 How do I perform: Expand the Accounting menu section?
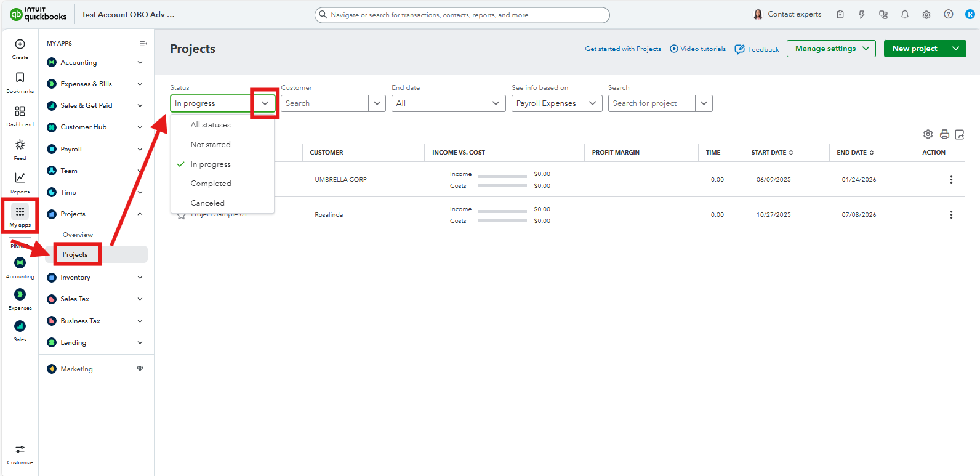coord(140,63)
